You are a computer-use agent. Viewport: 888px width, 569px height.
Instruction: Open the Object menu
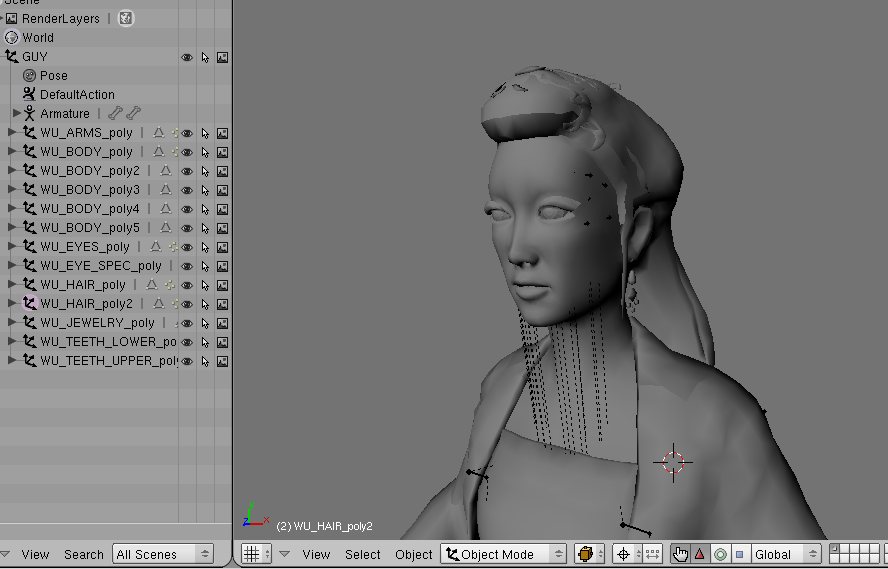click(413, 554)
